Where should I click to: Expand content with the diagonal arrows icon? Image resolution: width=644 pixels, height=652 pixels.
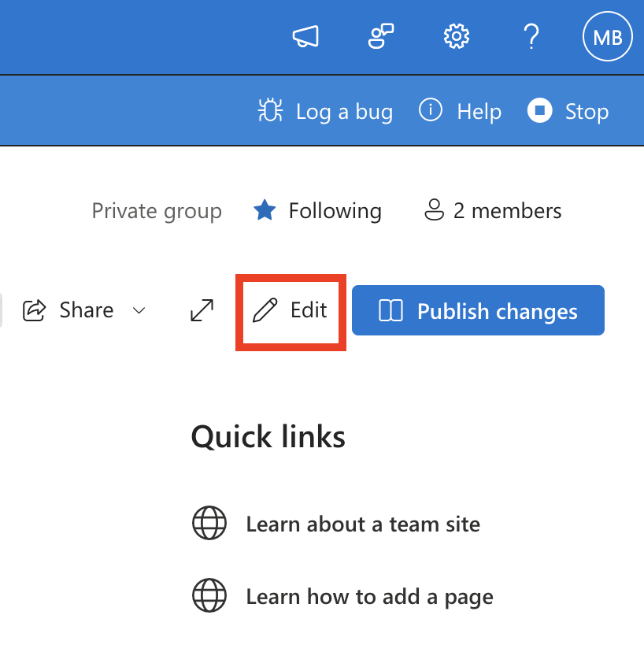202,310
